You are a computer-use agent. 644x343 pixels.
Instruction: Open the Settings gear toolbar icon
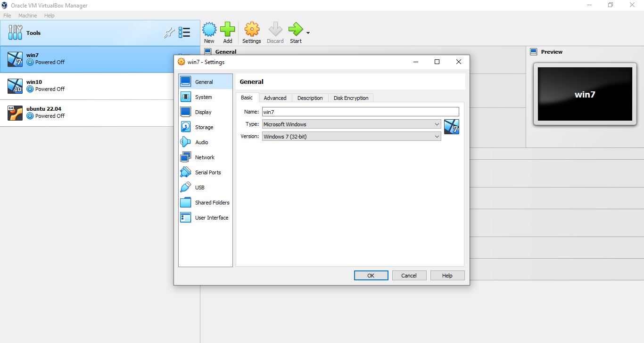pos(252,29)
